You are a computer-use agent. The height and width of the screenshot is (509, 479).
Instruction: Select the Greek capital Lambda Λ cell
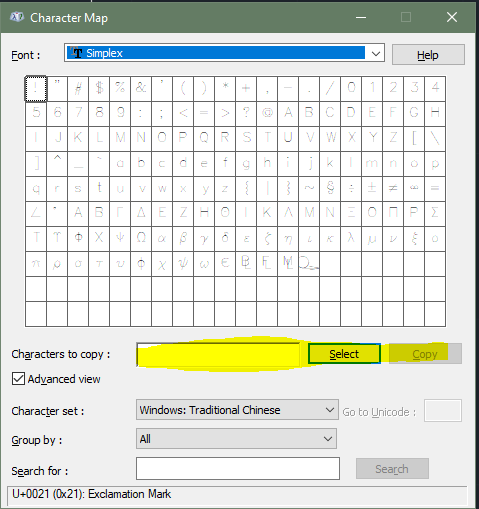coord(288,214)
